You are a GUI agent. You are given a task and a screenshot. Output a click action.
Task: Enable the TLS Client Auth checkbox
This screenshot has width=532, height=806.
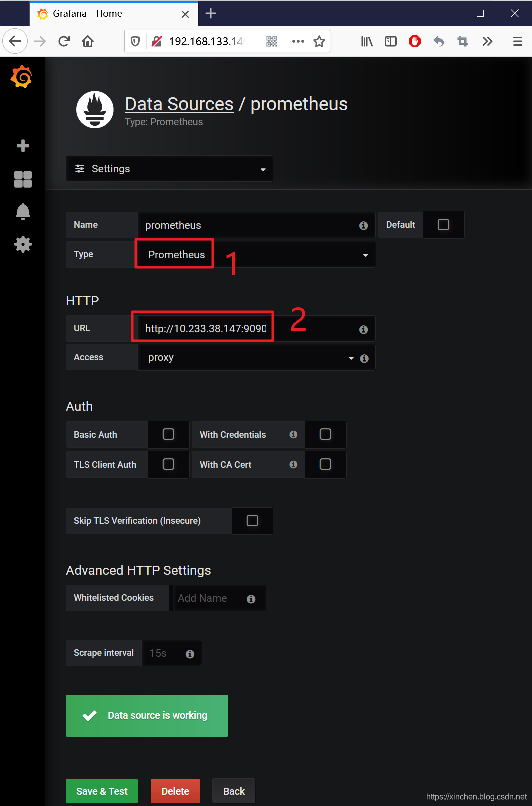pos(169,464)
